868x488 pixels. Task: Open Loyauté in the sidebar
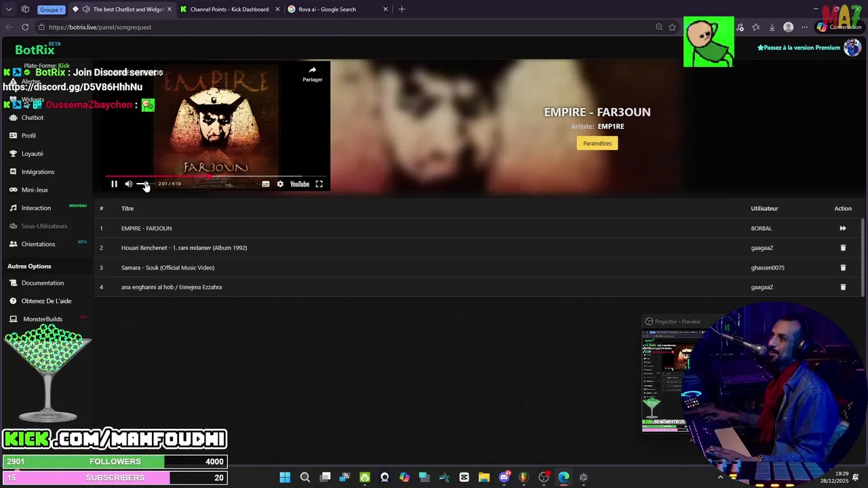(32, 154)
